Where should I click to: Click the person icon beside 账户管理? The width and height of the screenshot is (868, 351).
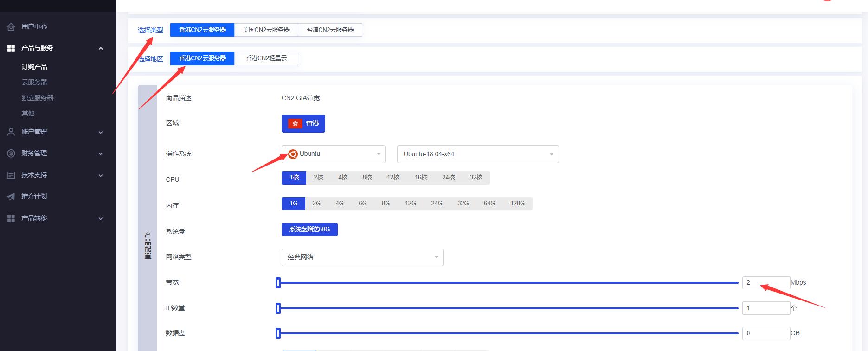point(11,132)
